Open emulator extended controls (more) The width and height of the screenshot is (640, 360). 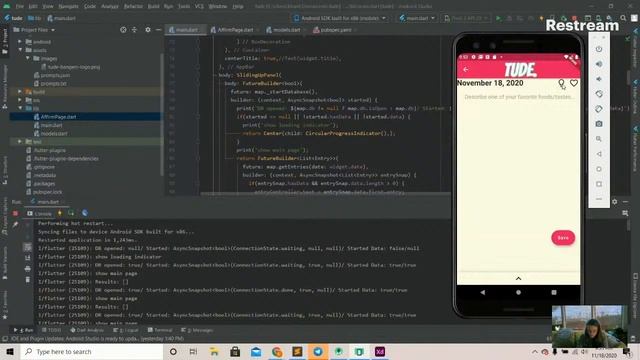pos(599,199)
